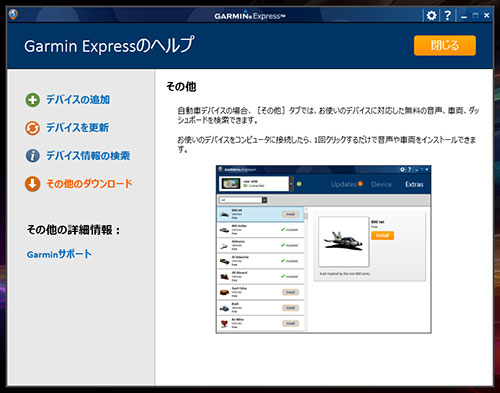
Task: Click the blue info device-information icon
Action: click(x=32, y=156)
